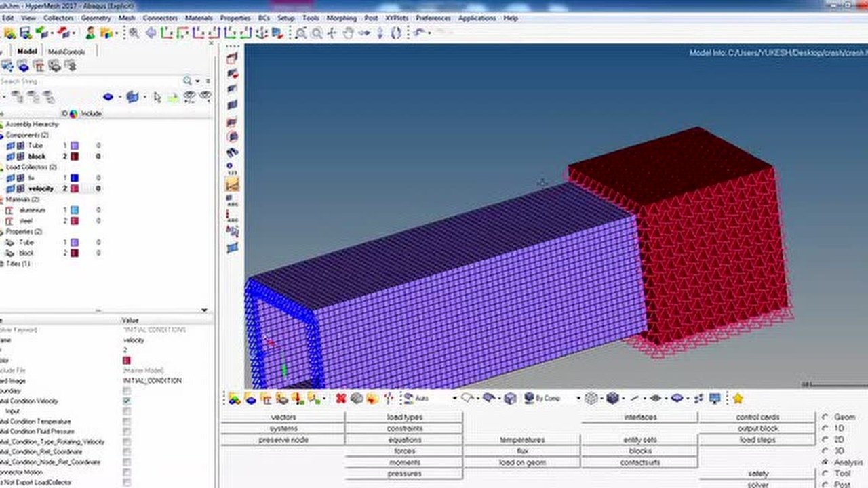Uncheck the Initial Condition Velocity checkbox
The width and height of the screenshot is (868, 488).
click(x=127, y=401)
